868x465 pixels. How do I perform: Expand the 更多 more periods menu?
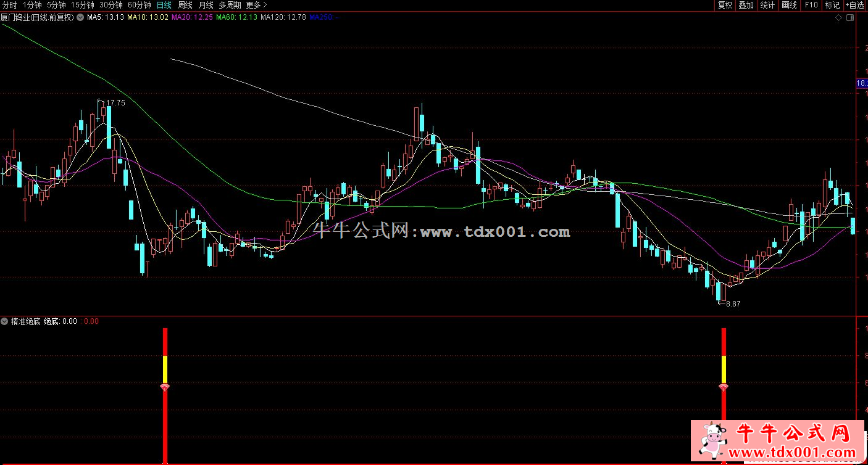[x=256, y=4]
